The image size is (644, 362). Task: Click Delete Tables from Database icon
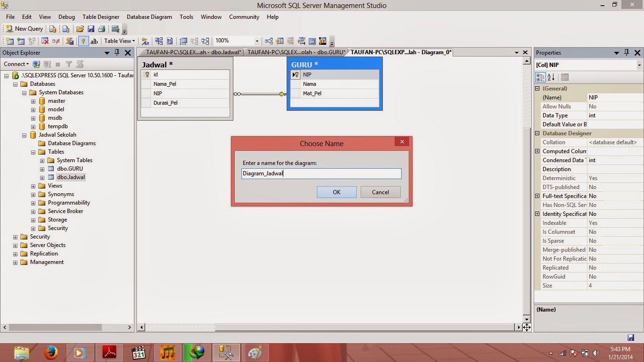point(45,41)
